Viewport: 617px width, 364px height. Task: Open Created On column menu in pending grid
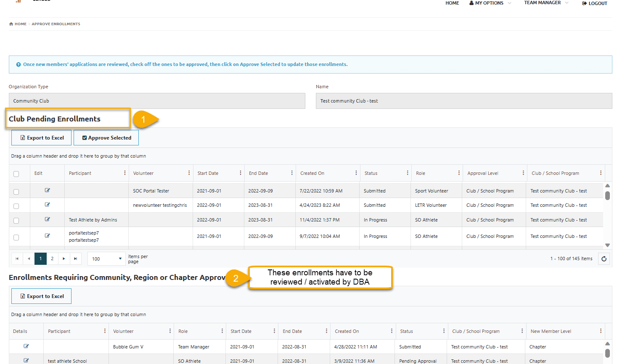pos(356,173)
